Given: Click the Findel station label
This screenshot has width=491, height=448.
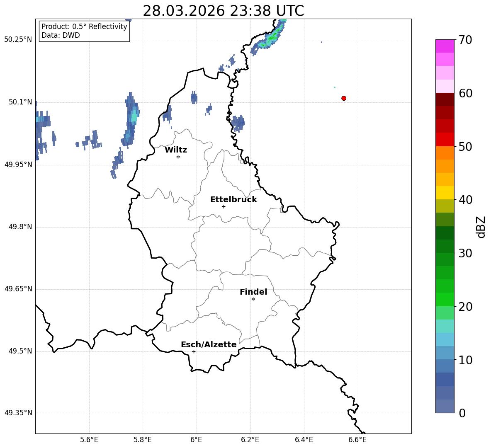Looking at the screenshot, I should 253,292.
